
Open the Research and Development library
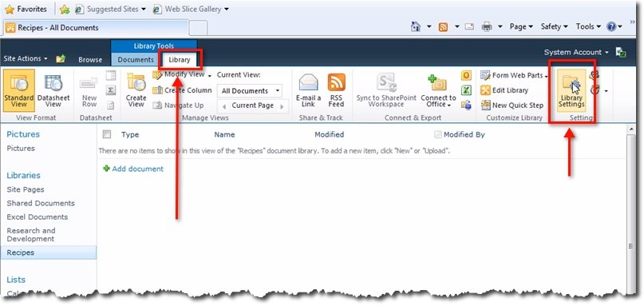[x=31, y=234]
